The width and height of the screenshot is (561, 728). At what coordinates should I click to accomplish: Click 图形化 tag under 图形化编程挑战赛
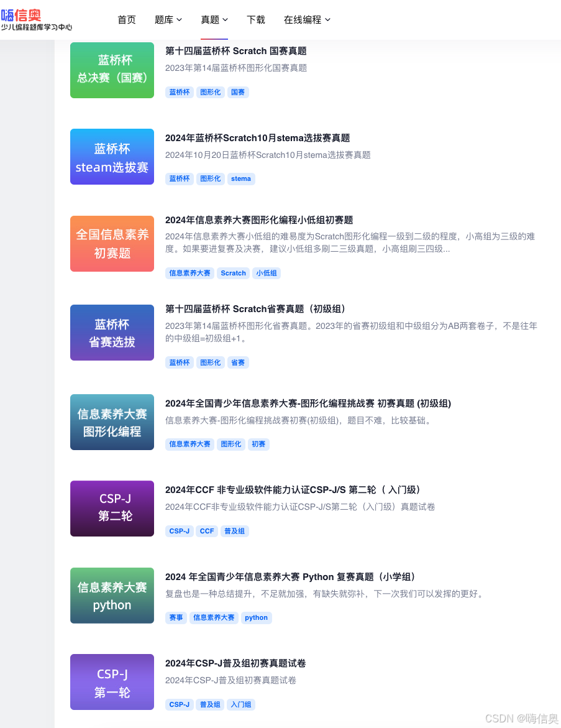coord(231,445)
